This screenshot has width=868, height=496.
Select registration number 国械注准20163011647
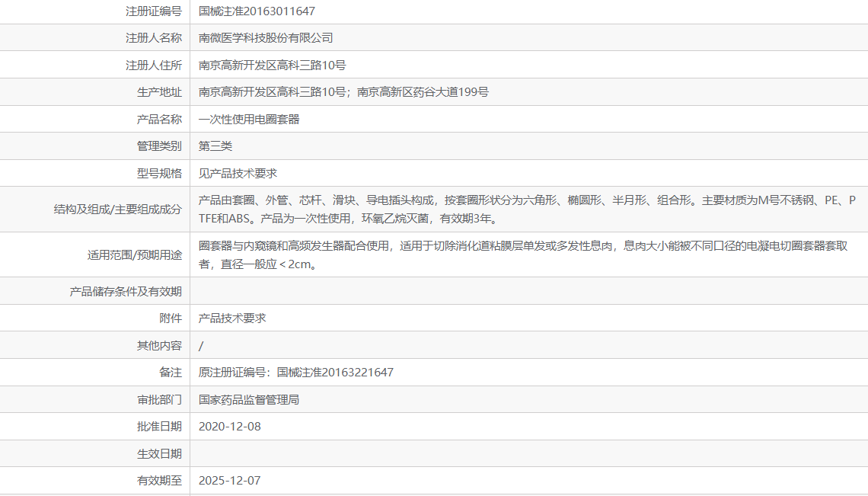(x=257, y=11)
